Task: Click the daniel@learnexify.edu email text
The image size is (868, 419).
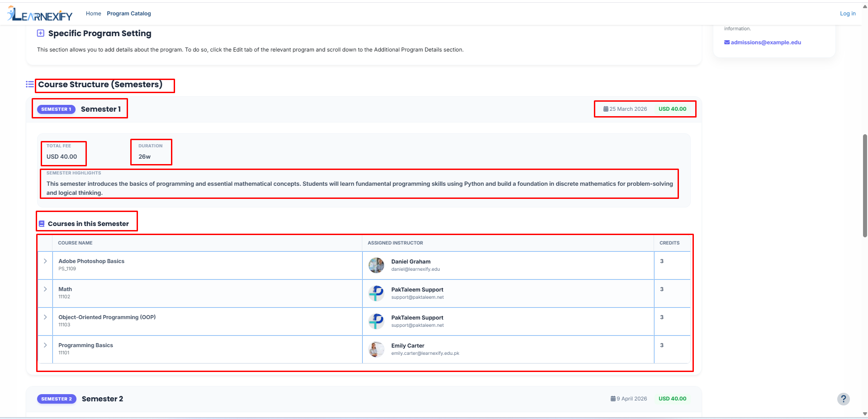Action: pyautogui.click(x=415, y=269)
